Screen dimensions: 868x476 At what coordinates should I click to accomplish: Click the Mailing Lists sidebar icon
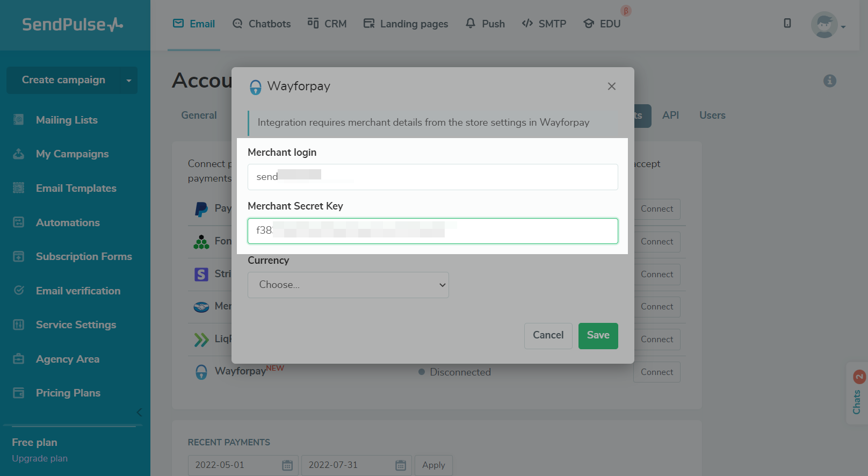pyautogui.click(x=19, y=120)
